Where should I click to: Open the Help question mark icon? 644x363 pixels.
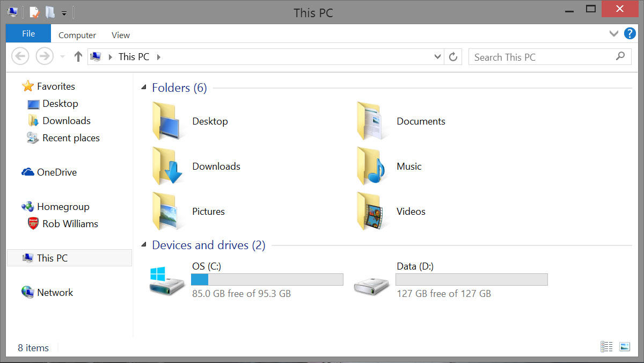coord(630,34)
